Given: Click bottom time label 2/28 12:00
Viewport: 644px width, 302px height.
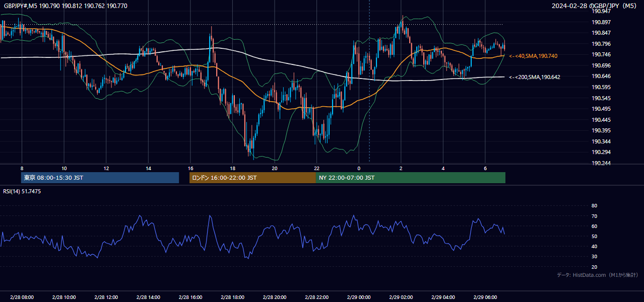Looking at the screenshot, I should click(106, 297).
